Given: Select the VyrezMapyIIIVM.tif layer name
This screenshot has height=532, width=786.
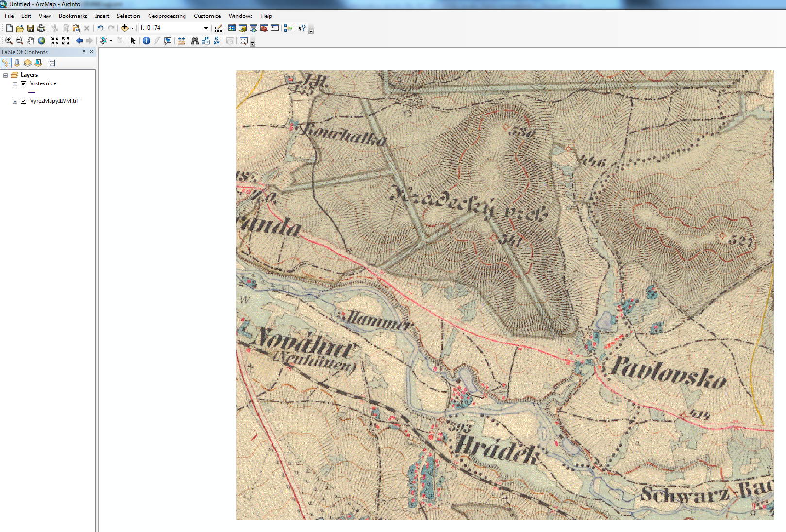Looking at the screenshot, I should point(54,101).
